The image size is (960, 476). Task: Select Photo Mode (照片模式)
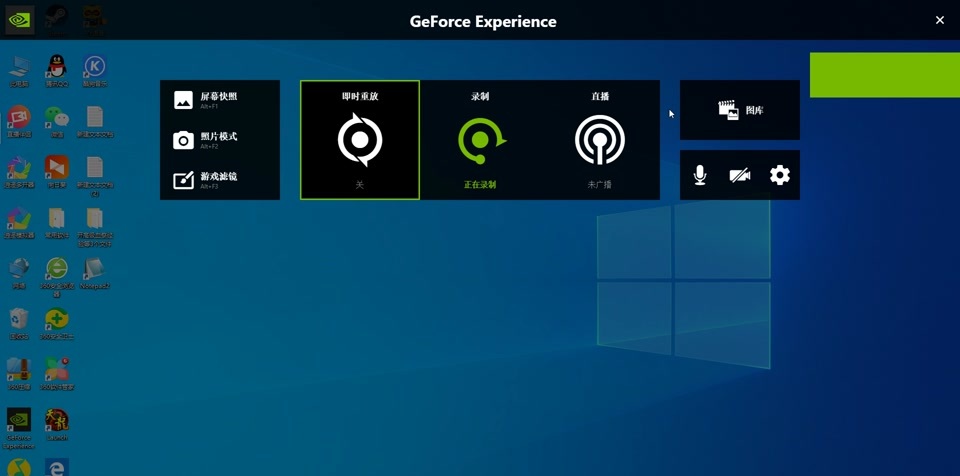point(219,139)
